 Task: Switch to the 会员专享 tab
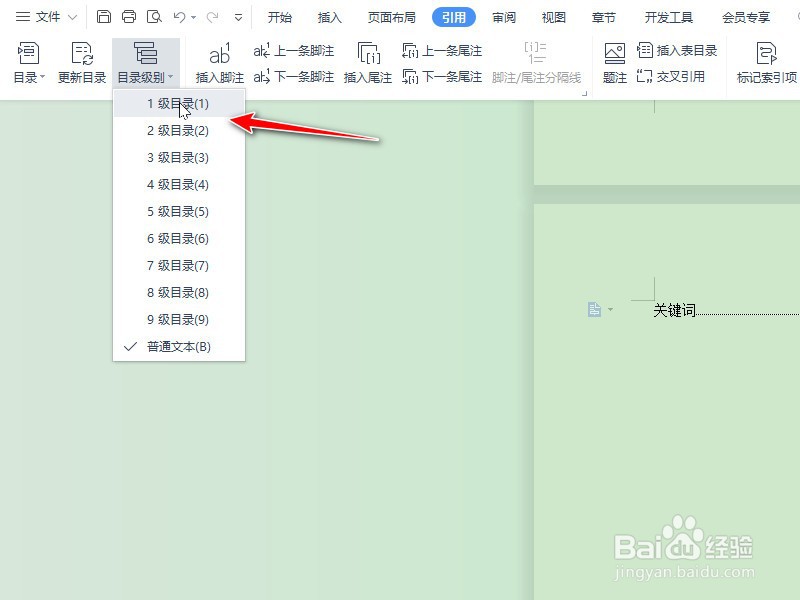[x=745, y=17]
